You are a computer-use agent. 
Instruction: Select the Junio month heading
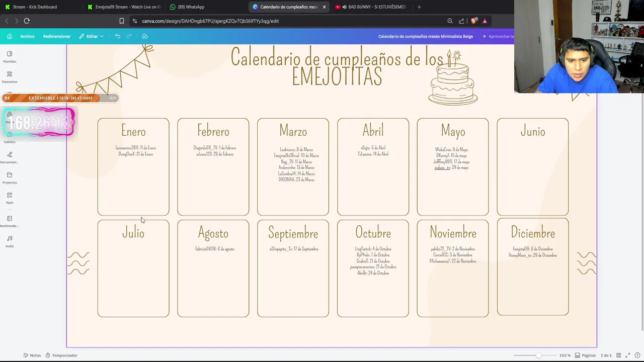click(533, 132)
